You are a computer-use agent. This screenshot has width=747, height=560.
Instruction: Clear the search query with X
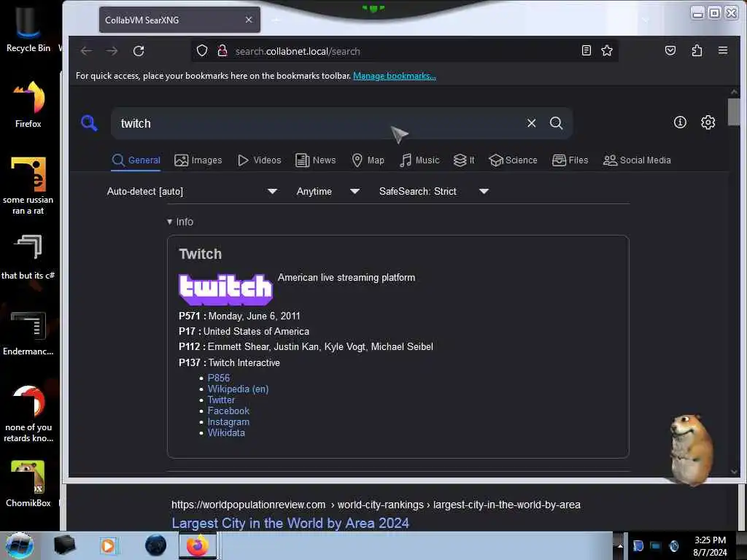point(532,123)
